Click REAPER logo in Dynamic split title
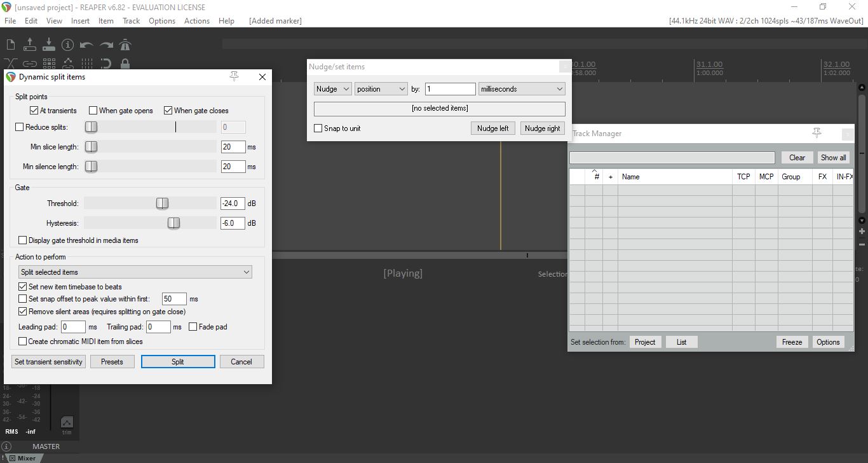 pyautogui.click(x=10, y=76)
